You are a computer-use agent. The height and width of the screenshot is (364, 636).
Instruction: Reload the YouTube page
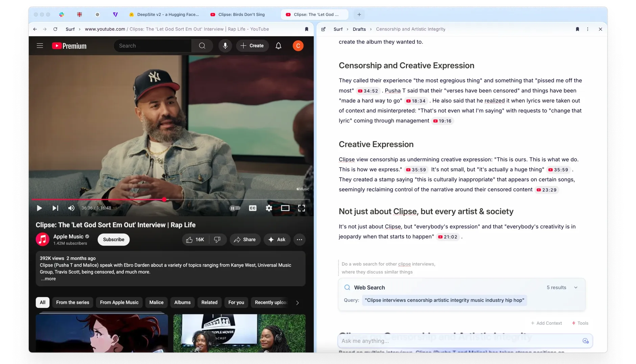click(x=55, y=29)
